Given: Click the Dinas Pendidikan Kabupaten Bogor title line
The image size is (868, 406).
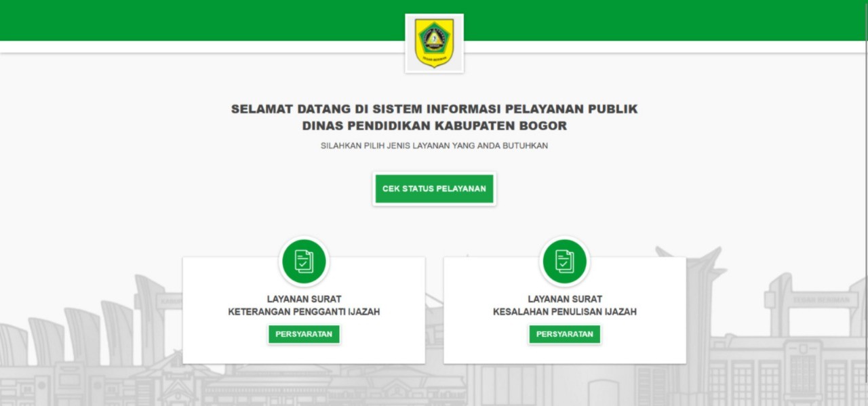Looking at the screenshot, I should [x=434, y=125].
